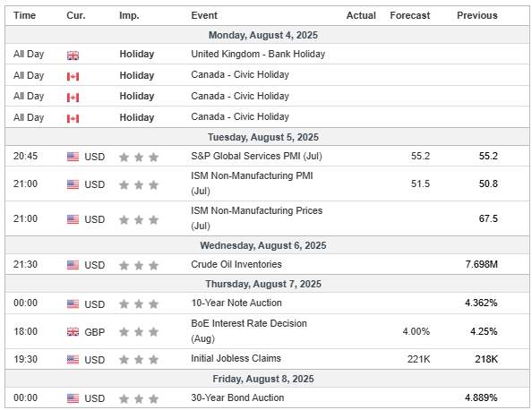Click the importance stars for BoE Interest Rate Decision

point(139,331)
